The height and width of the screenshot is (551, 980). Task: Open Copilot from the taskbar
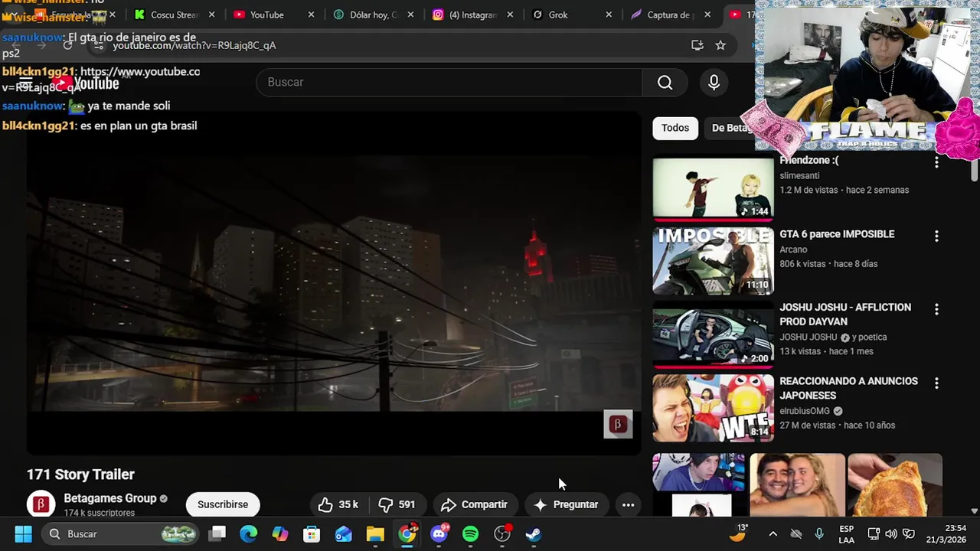(x=280, y=534)
